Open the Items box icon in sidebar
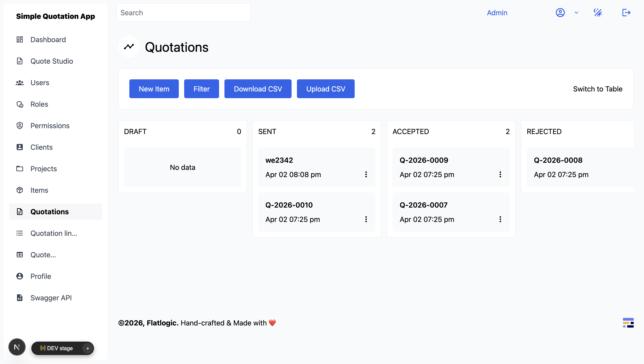 (20, 190)
